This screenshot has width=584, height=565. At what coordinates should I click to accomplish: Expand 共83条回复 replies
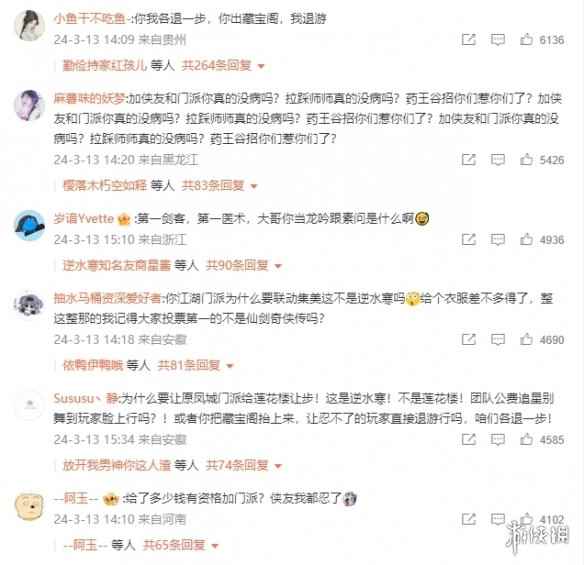pyautogui.click(x=219, y=185)
